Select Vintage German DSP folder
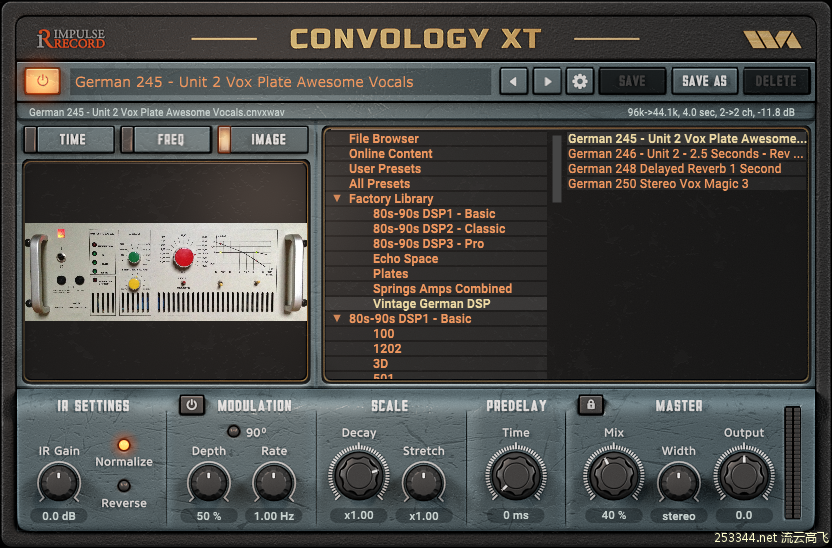 431,303
